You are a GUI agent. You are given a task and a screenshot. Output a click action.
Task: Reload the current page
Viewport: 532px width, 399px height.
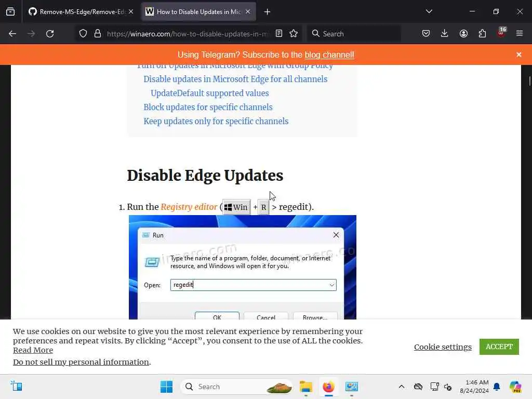pos(50,34)
